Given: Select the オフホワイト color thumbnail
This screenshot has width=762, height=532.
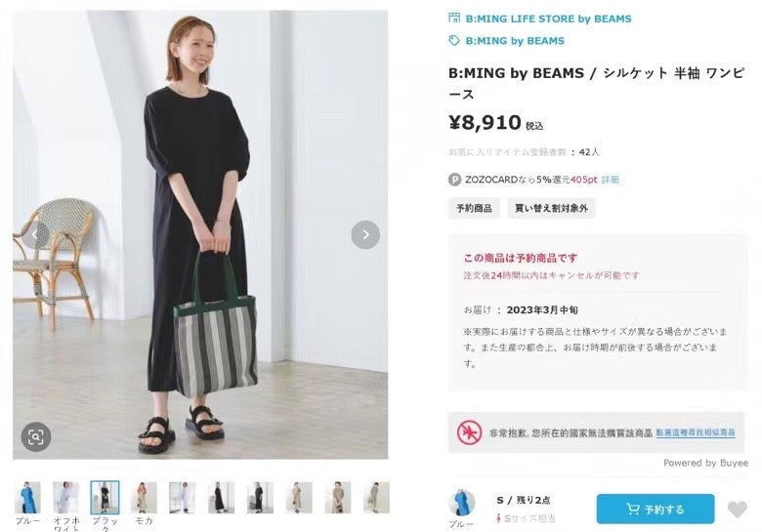Looking at the screenshot, I should (65, 497).
